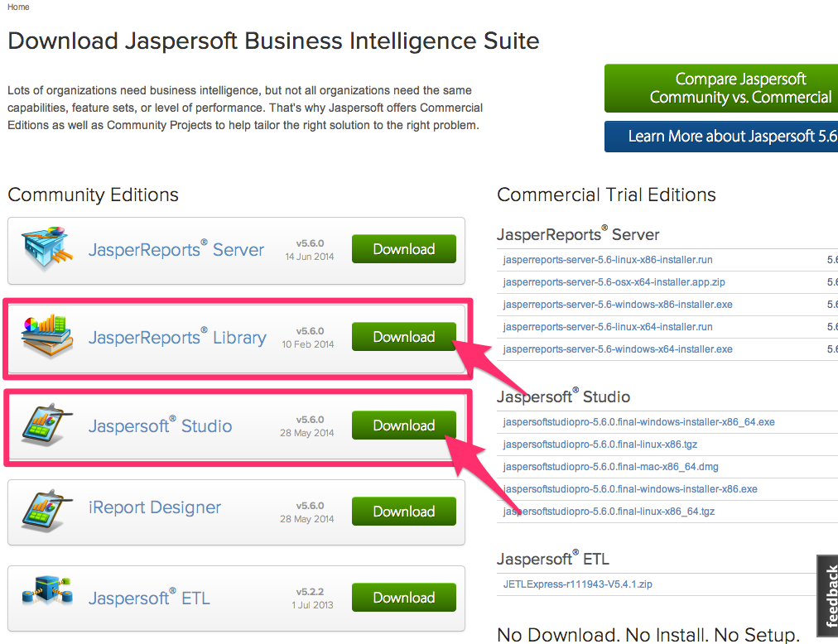Download jaspersoftstudiopro windows-installer-x86_64.exe
The image size is (838, 644).
pyautogui.click(x=638, y=422)
